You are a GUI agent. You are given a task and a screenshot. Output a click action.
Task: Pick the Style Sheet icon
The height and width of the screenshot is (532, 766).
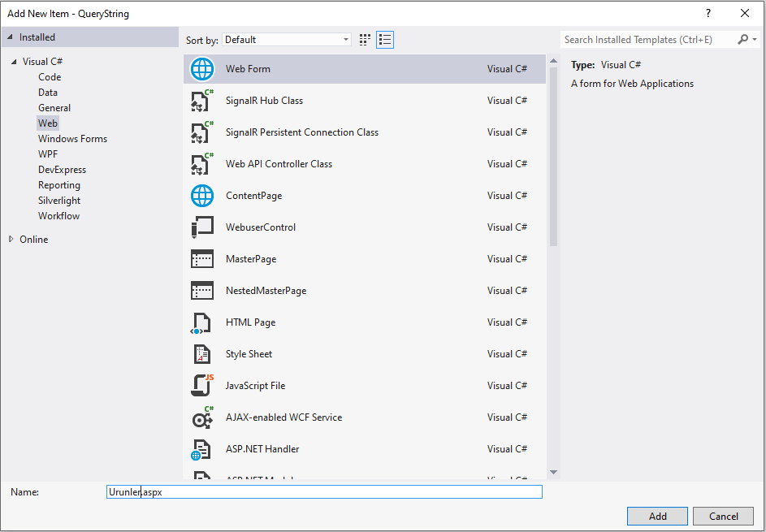click(201, 354)
